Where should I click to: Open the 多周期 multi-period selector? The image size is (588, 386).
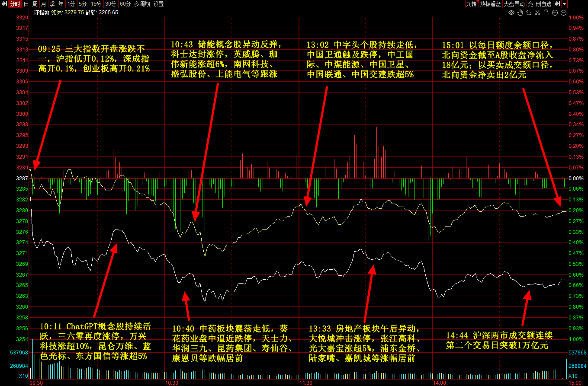tap(142, 4)
